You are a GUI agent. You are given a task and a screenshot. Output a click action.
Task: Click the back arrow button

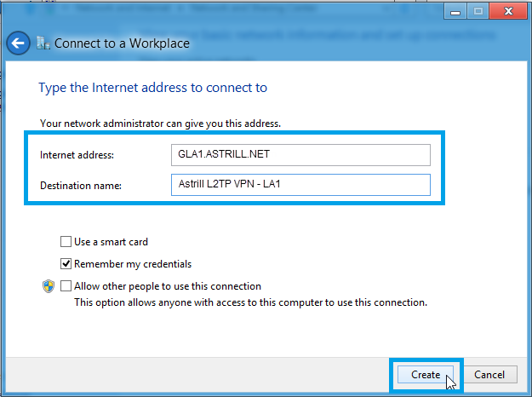click(x=19, y=43)
